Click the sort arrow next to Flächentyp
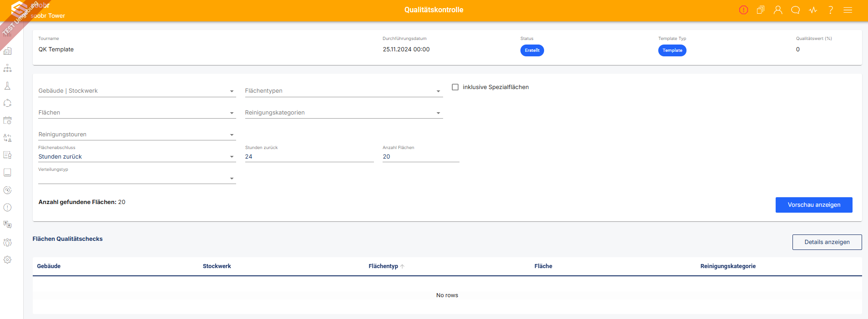 pyautogui.click(x=403, y=266)
